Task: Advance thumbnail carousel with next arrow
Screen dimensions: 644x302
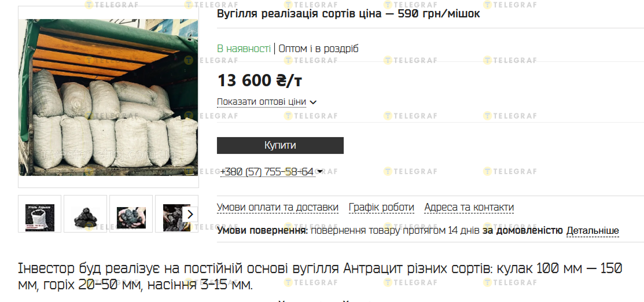Action: tap(190, 214)
